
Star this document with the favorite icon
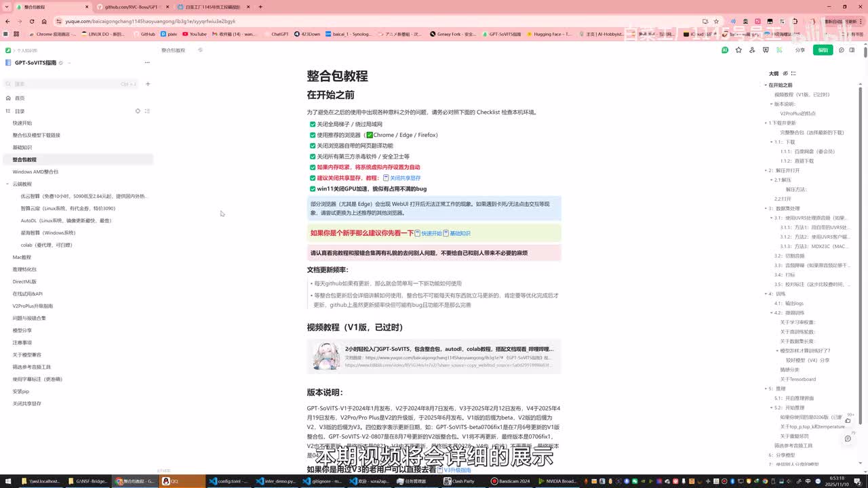pos(738,49)
